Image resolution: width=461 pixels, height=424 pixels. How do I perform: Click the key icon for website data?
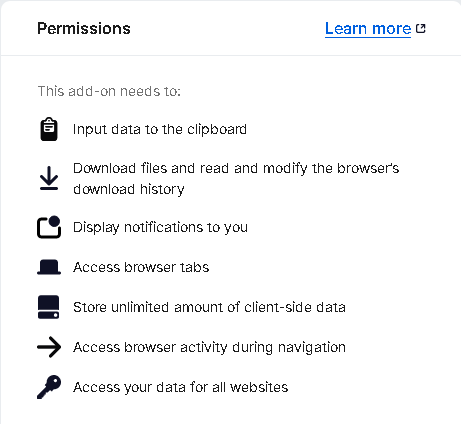pos(49,387)
